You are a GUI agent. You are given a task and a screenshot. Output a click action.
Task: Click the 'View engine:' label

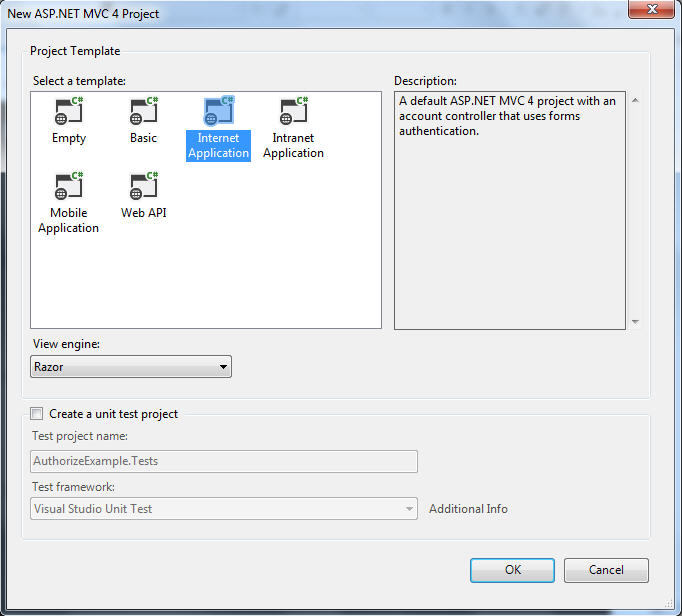click(x=66, y=344)
